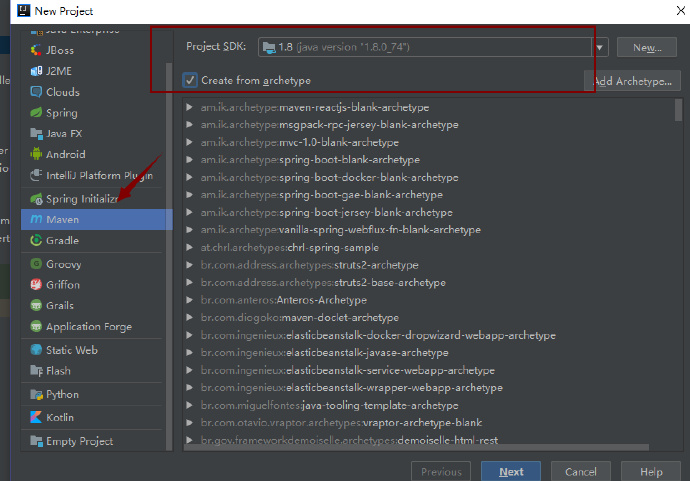Image resolution: width=690 pixels, height=481 pixels.
Task: Click the Empty Project folder icon
Action: [x=36, y=441]
